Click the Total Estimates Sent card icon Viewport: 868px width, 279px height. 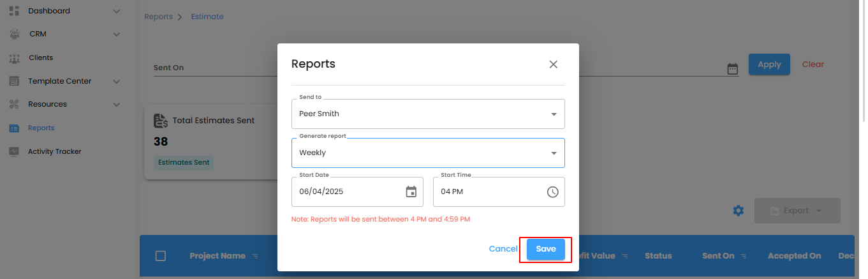coord(161,121)
